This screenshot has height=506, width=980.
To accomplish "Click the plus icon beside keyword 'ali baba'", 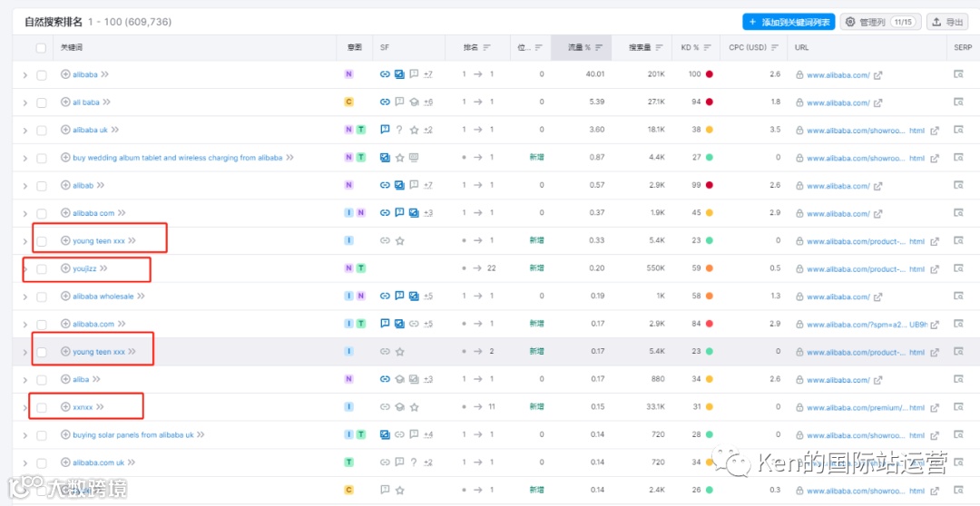I will (65, 102).
